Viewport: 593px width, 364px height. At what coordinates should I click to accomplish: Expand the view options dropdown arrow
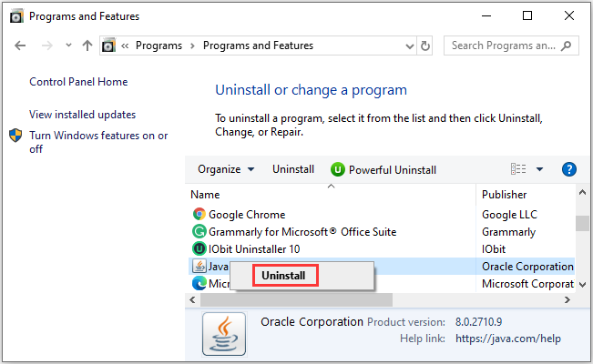tap(539, 169)
